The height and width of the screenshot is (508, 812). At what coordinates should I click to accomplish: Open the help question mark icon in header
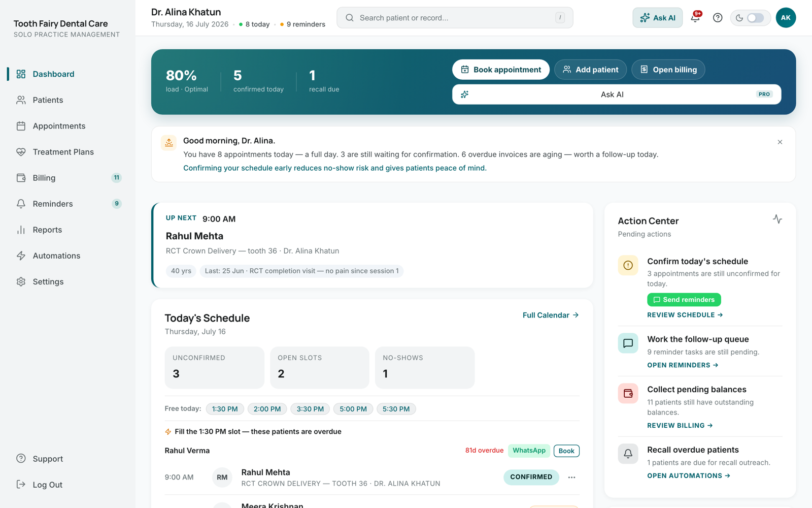[x=718, y=18]
